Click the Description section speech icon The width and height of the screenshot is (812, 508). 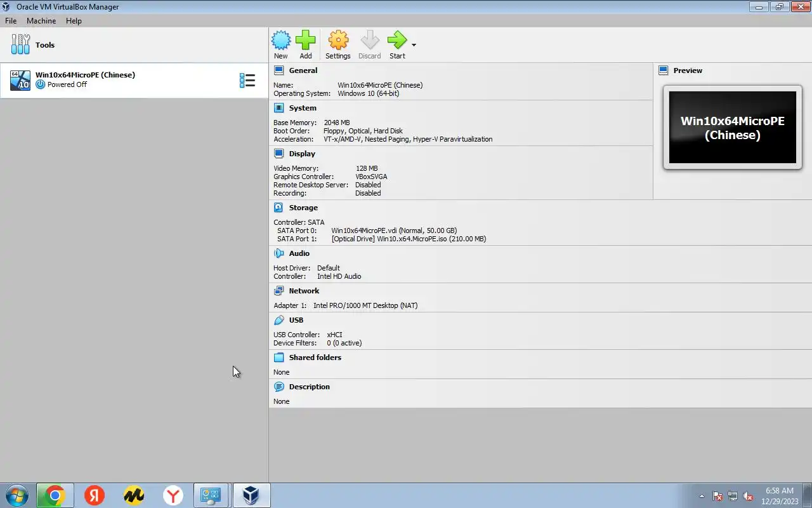tap(278, 387)
